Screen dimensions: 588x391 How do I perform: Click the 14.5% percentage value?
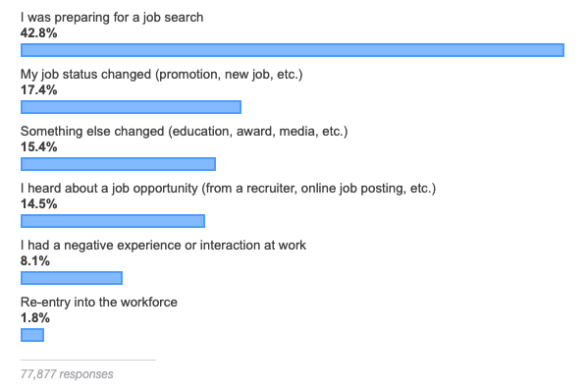click(38, 204)
